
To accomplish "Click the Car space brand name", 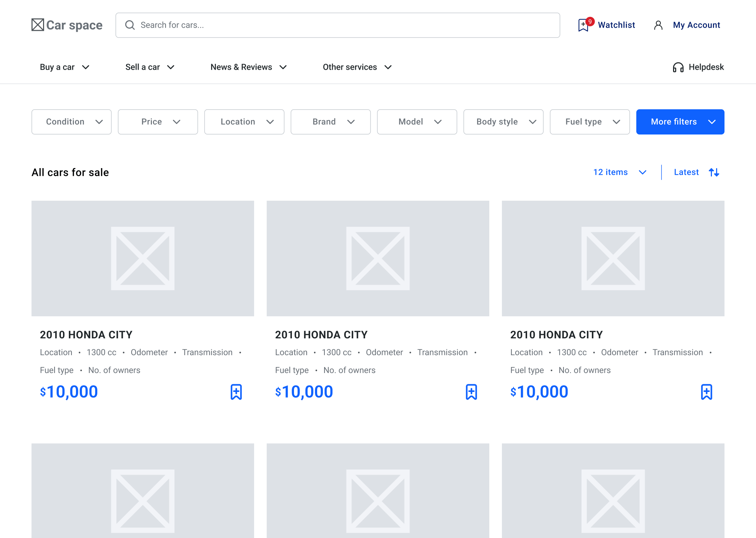I will [74, 25].
